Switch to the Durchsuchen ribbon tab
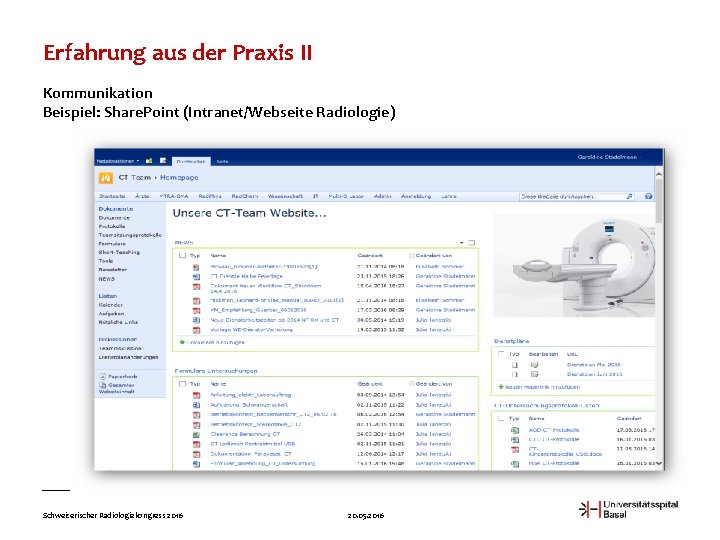The image size is (720, 540). coord(191,161)
